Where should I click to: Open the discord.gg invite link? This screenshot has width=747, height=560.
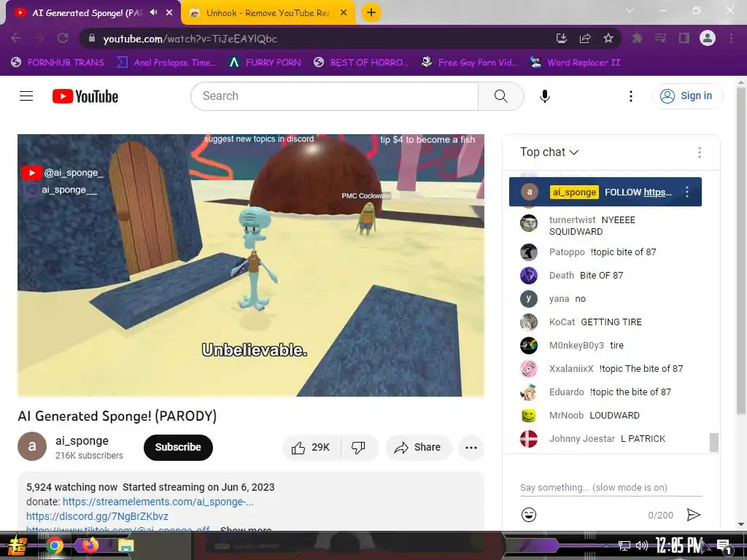click(97, 516)
